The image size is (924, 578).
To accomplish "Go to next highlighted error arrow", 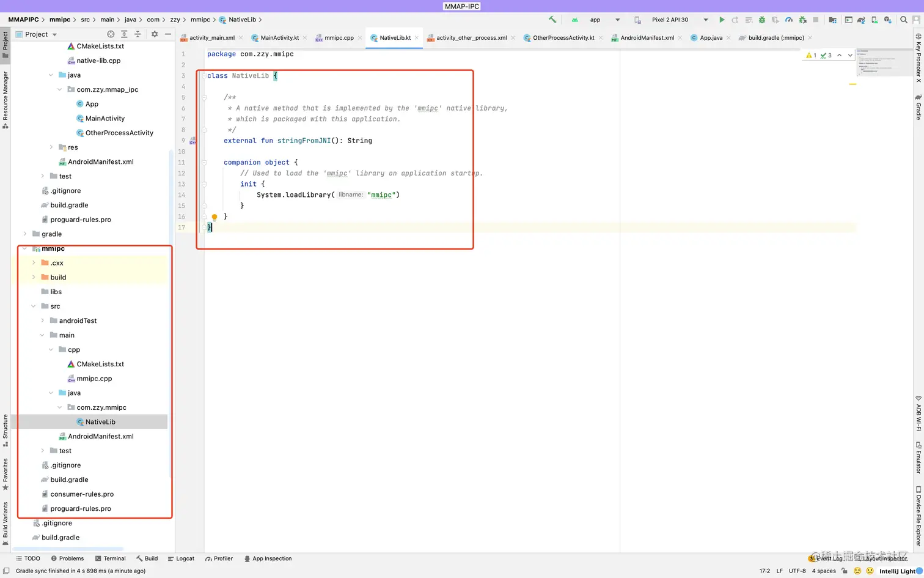I will pyautogui.click(x=850, y=55).
